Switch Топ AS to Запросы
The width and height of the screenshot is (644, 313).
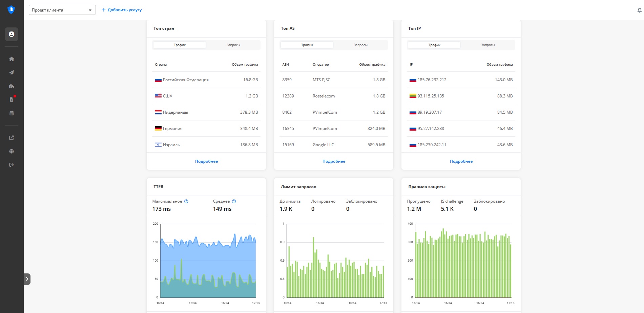(360, 45)
